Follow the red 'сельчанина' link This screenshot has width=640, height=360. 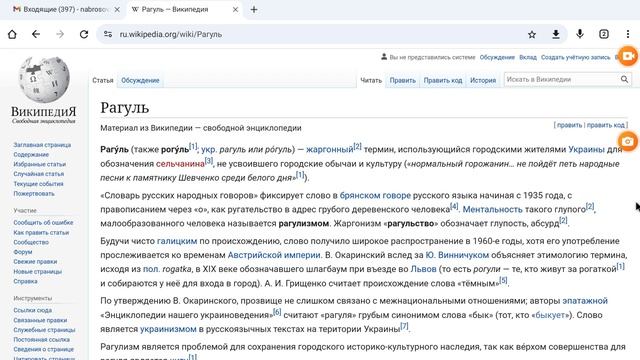pyautogui.click(x=180, y=164)
